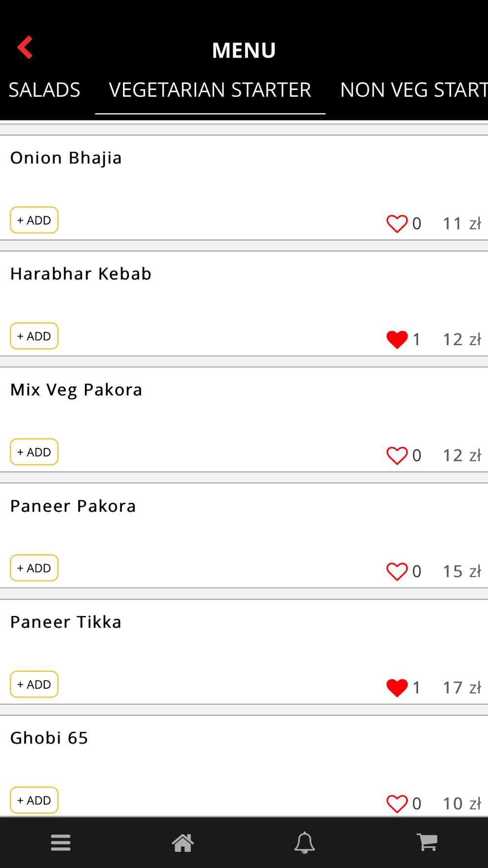Like Onion Bhajia with the heart

tap(397, 224)
